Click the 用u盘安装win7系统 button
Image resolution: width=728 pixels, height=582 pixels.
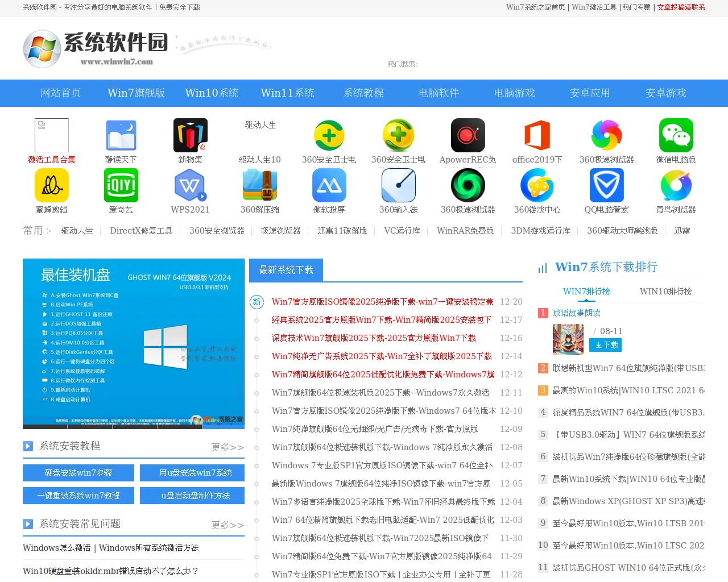(x=192, y=473)
